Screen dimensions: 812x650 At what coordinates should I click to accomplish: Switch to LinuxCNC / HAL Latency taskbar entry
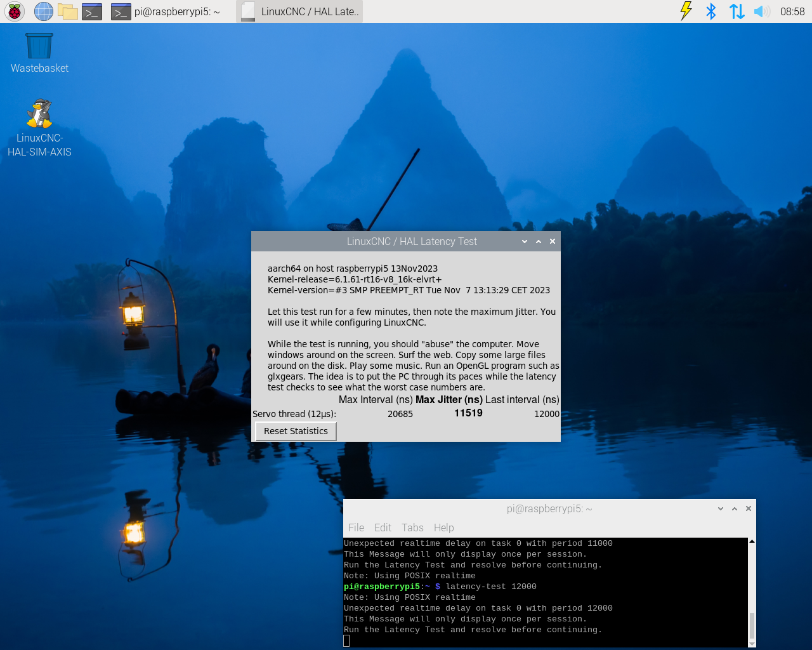(299, 11)
